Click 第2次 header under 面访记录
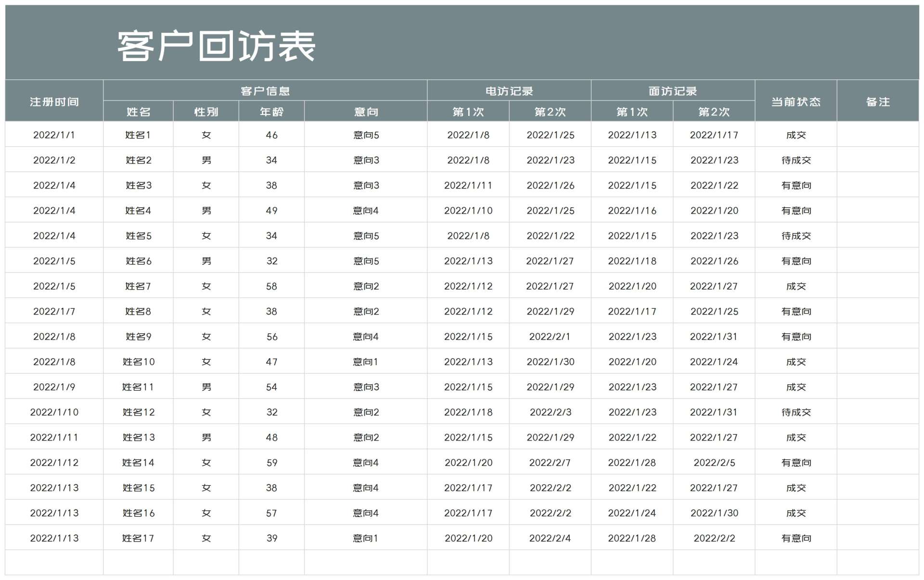 pos(714,112)
